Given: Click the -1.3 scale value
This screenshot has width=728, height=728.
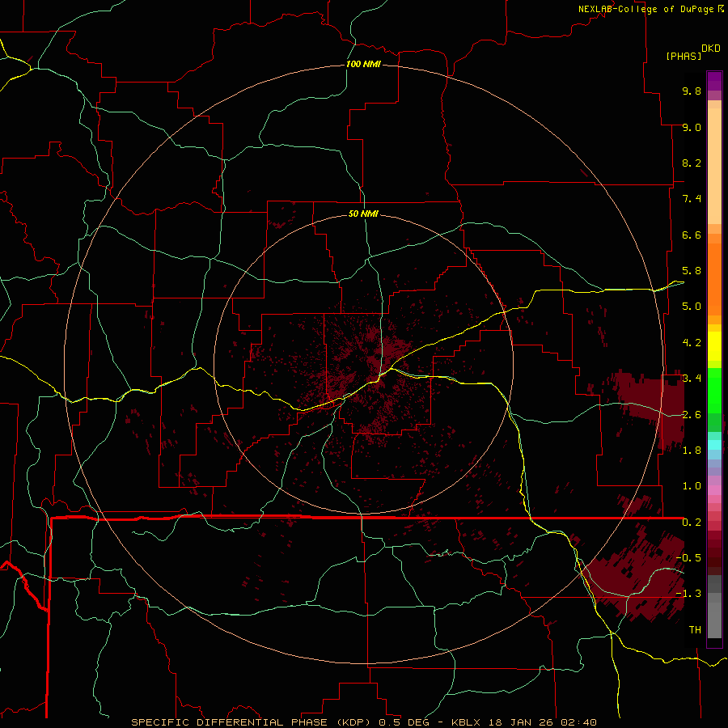Looking at the screenshot, I should point(688,595).
